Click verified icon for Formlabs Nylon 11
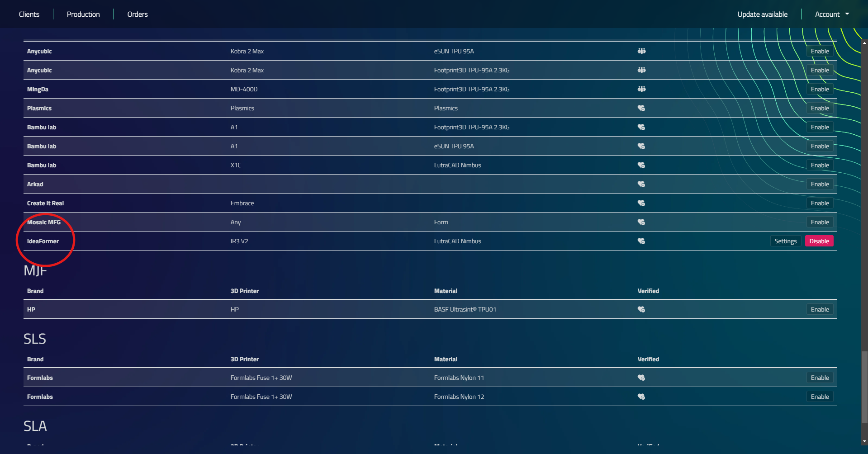Viewport: 868px width, 454px height. click(641, 378)
